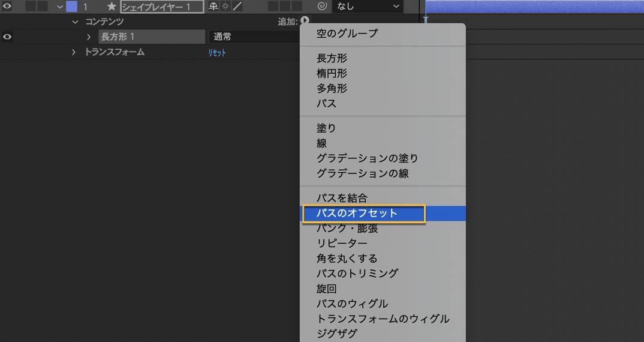Enable lock switch box for シェイプレイヤー 1

pos(43,6)
